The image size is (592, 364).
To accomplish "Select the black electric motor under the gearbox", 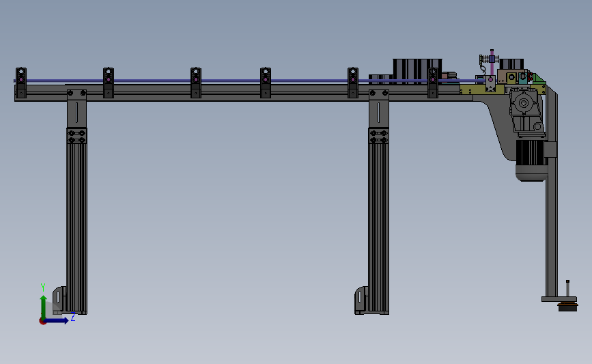I will click(531, 160).
